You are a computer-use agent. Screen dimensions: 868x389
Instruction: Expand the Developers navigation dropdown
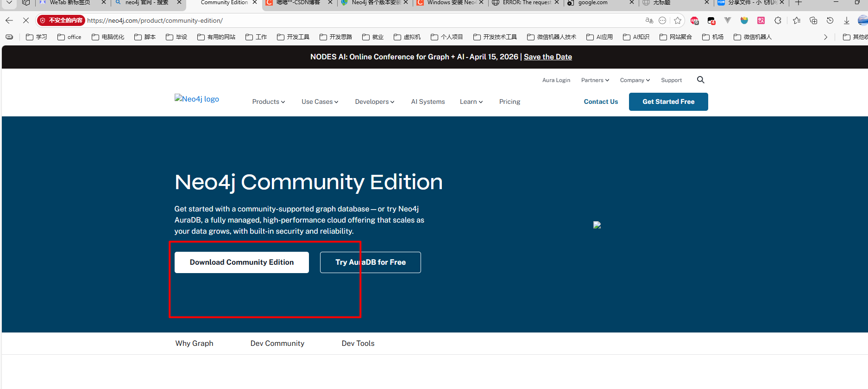pos(375,102)
